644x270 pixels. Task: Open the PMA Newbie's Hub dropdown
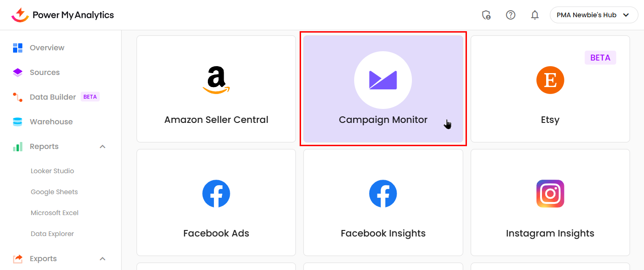tap(594, 15)
